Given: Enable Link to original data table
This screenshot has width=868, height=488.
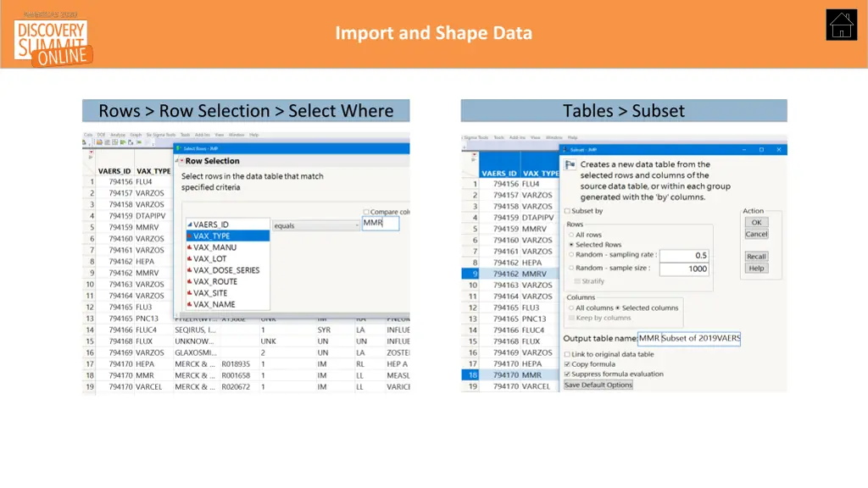Looking at the screenshot, I should [x=567, y=354].
